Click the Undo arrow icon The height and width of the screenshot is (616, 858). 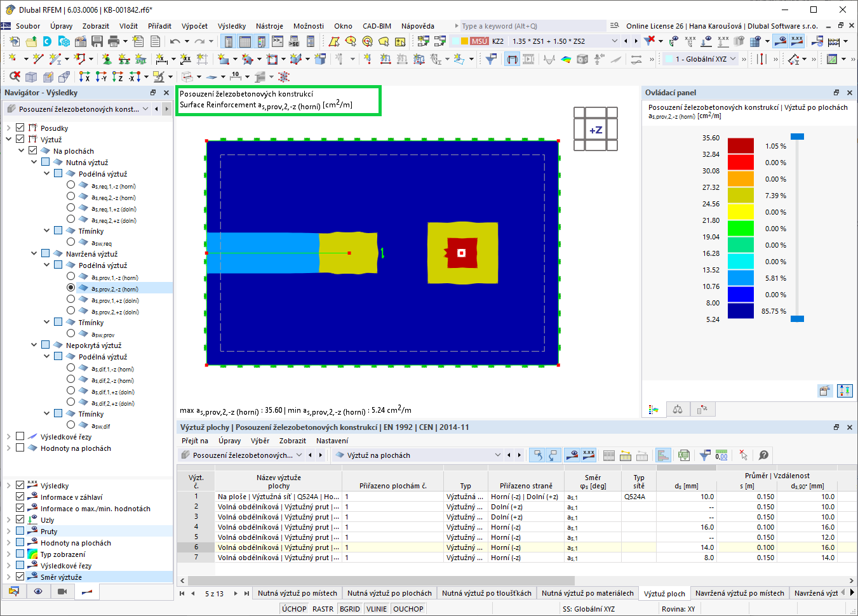tap(175, 41)
